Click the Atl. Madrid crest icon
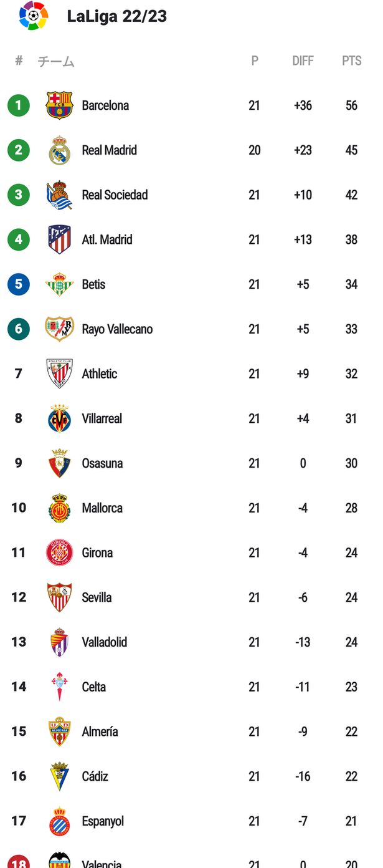 pyautogui.click(x=60, y=239)
